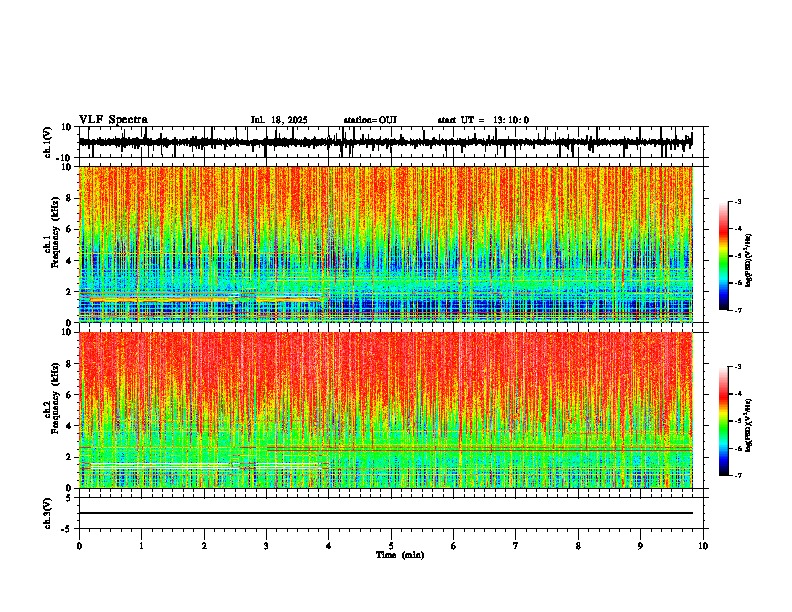Click the "5" tick on Time axis
The width and height of the screenshot is (792, 612).
click(391, 546)
